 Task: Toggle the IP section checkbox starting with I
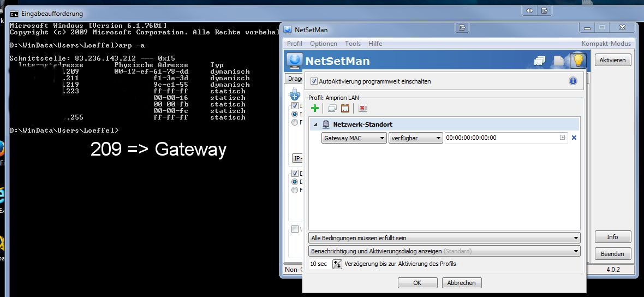(x=295, y=106)
